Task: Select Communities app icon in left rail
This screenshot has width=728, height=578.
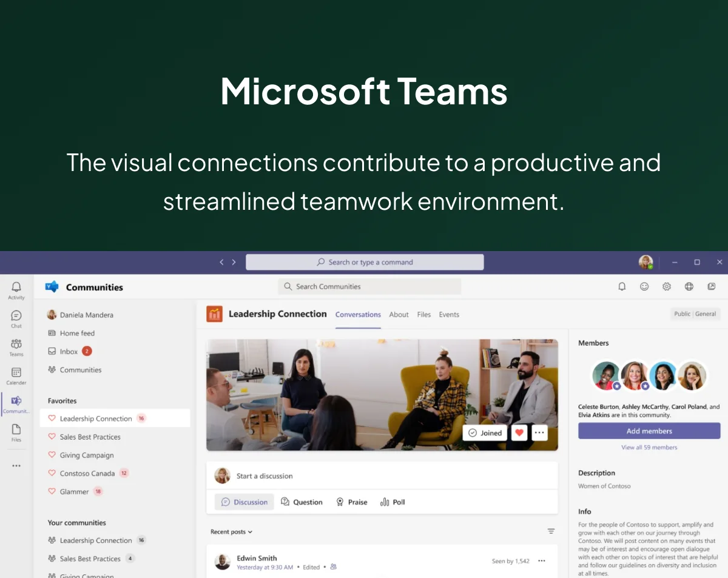Action: 16,404
